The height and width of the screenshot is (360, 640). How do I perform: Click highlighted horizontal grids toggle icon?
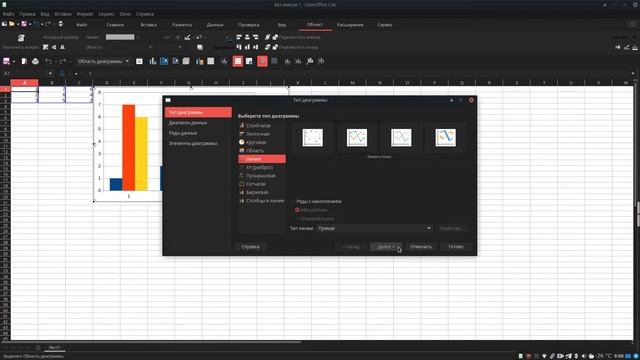coord(262,61)
